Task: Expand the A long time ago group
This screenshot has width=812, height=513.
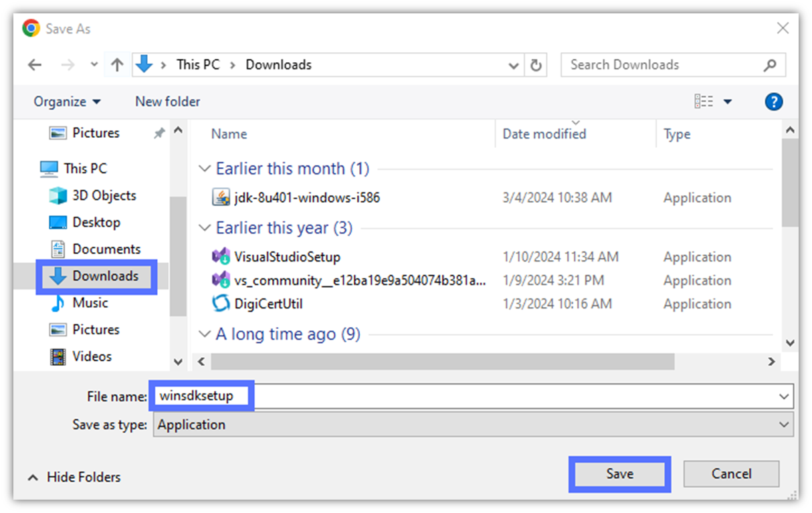Action: 205,334
